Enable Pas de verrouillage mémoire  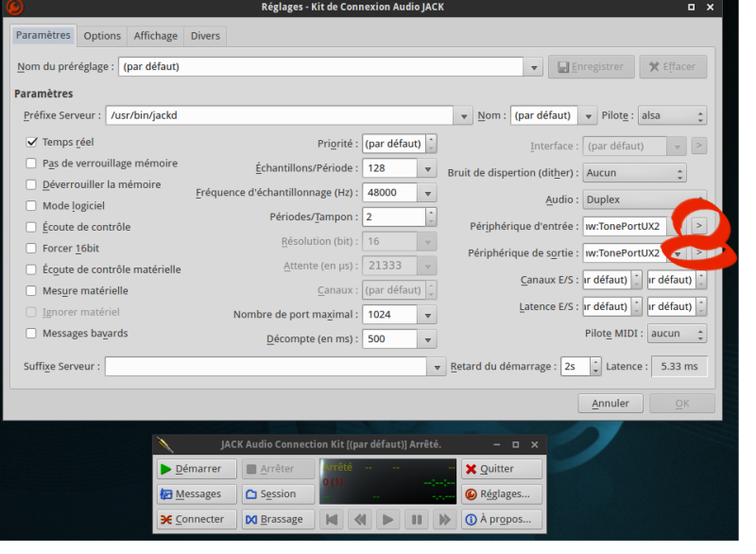tap(31, 163)
